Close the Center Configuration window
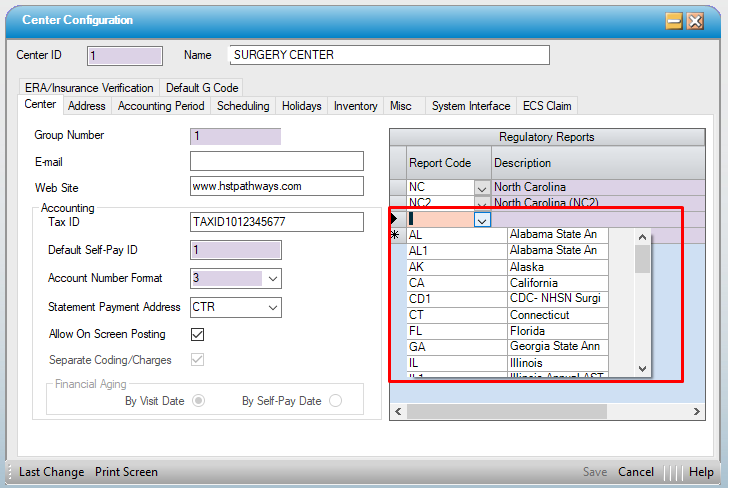Image resolution: width=730 pixels, height=488 pixels. tap(695, 21)
